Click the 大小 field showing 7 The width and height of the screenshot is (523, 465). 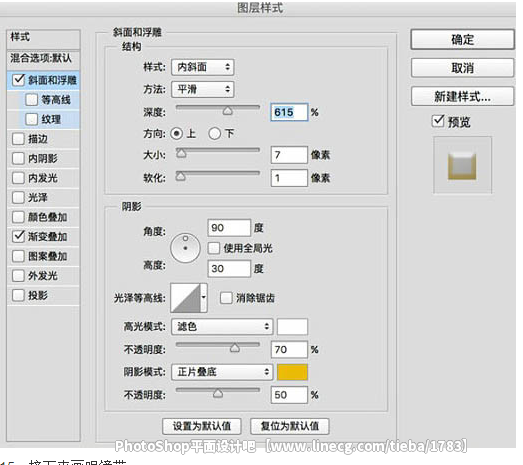point(289,155)
